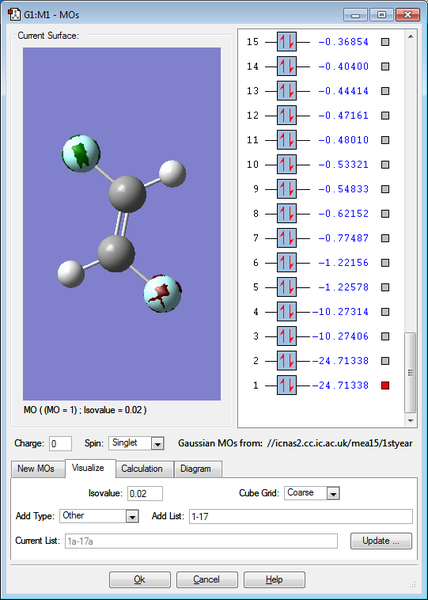428x600 pixels.
Task: Toggle surface marker for orbital 8 (-0.62152)
Action: pos(385,213)
